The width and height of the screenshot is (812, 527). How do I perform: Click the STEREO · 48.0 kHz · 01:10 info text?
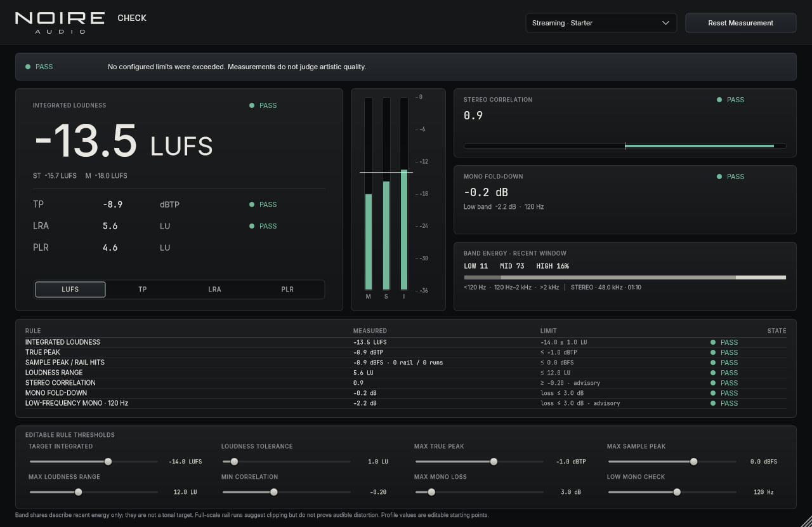(x=606, y=288)
